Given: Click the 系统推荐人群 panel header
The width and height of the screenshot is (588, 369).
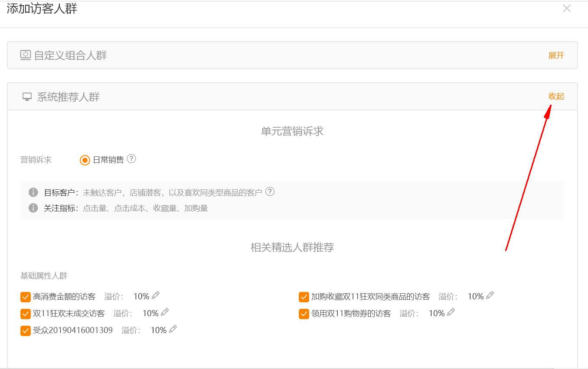Looking at the screenshot, I should [68, 97].
